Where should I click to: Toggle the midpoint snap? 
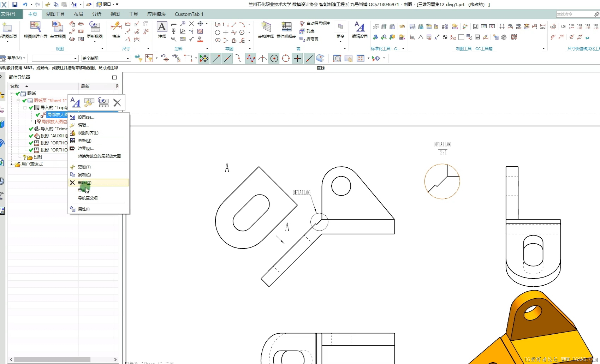[x=227, y=58]
